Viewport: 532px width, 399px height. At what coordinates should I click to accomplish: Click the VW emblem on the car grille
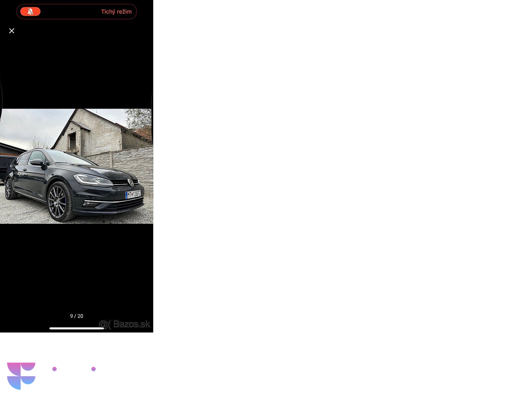click(x=131, y=182)
